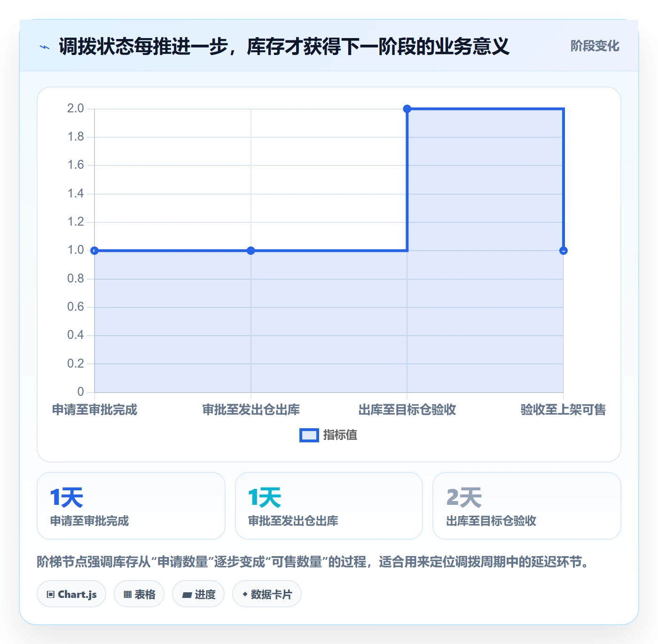Click the last data point, 验收至上架可售
The width and height of the screenshot is (658, 644).
pyautogui.click(x=564, y=251)
